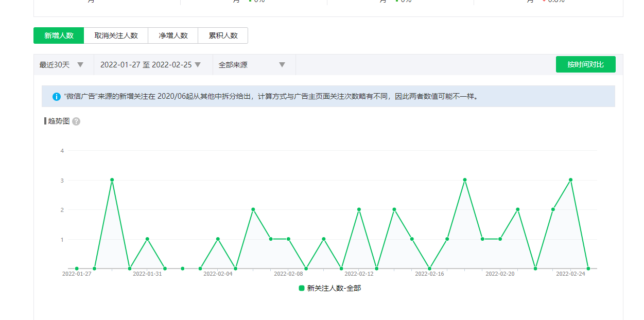Select the 累积人数 tab

click(223, 35)
